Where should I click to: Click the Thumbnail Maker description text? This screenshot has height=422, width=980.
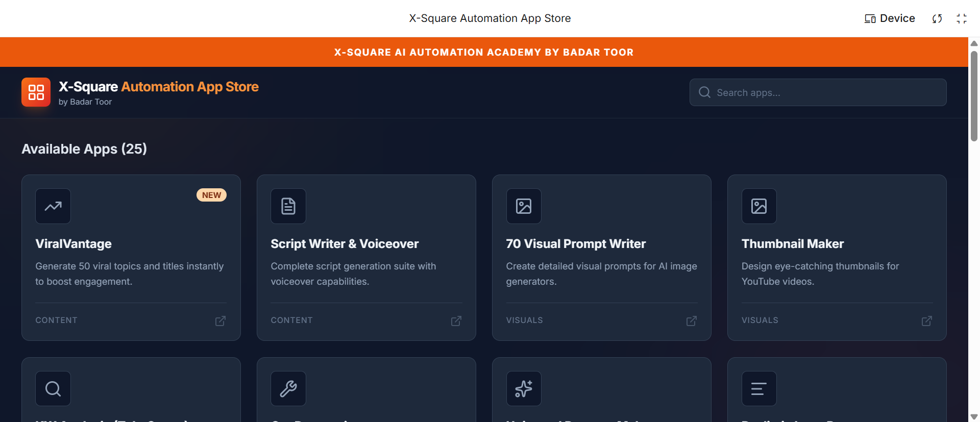pos(820,274)
